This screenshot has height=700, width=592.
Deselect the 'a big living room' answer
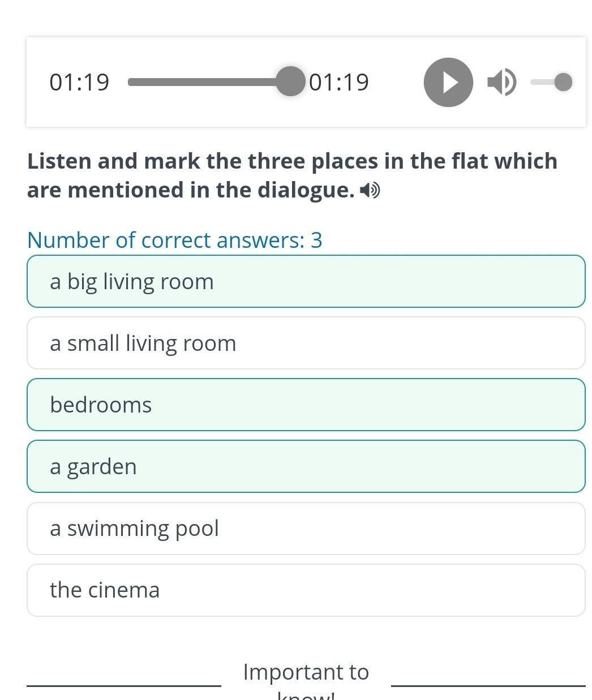[306, 281]
